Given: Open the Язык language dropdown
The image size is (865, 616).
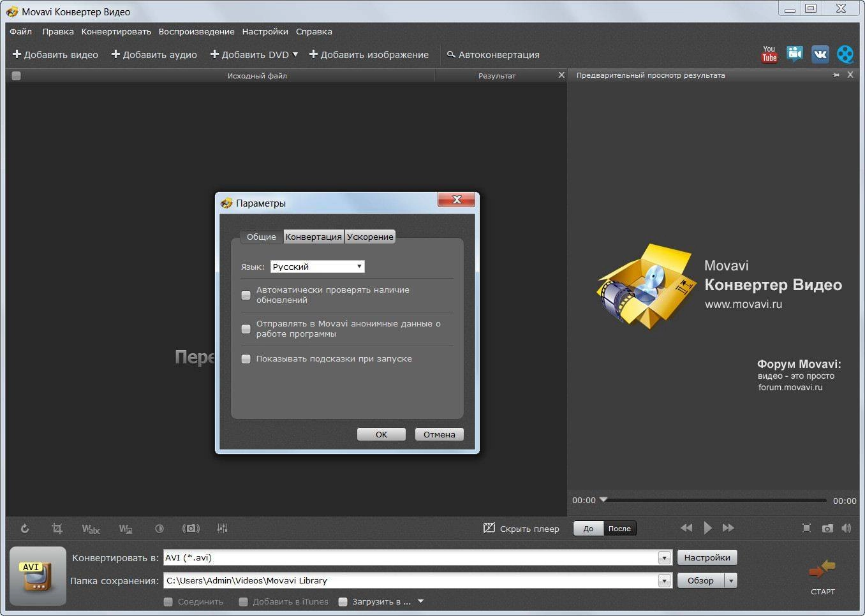Looking at the screenshot, I should [x=318, y=267].
